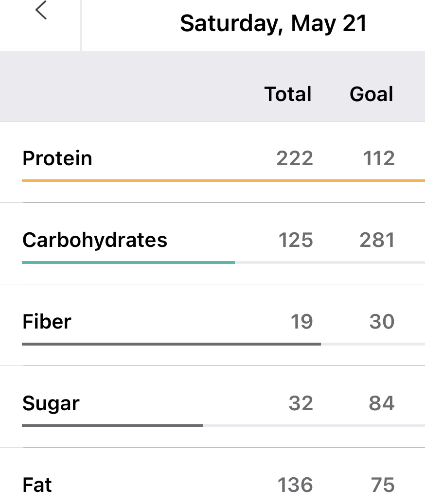This screenshot has height=504, width=425.
Task: Tap the Saturday, May 21 date header
Action: (x=273, y=23)
